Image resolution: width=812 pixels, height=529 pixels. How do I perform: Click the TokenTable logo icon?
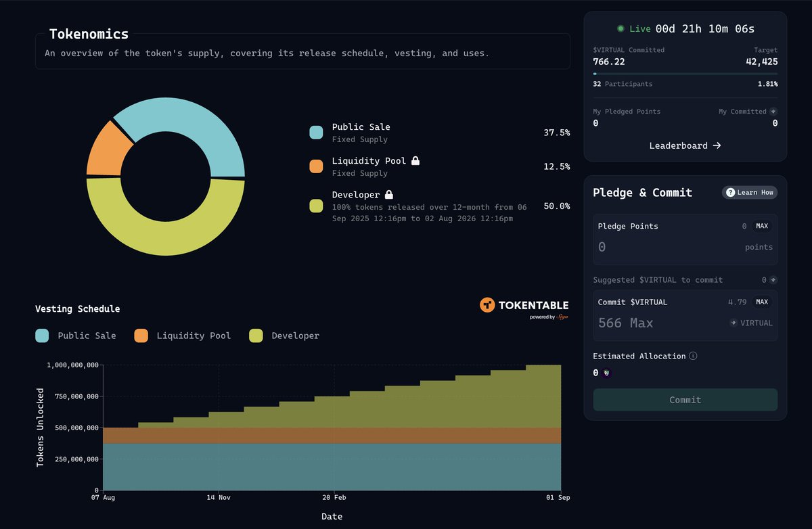tap(487, 305)
